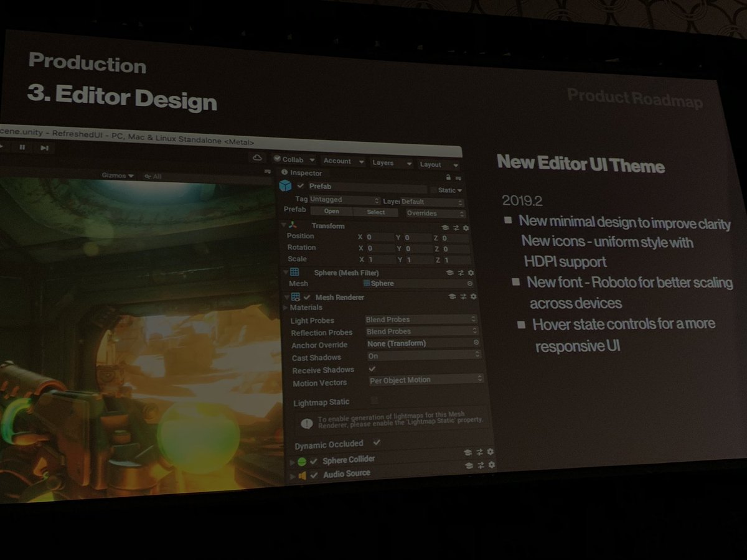The height and width of the screenshot is (560, 747).
Task: Collapse the Sphere (Mesh Filter) component
Action: pos(285,272)
